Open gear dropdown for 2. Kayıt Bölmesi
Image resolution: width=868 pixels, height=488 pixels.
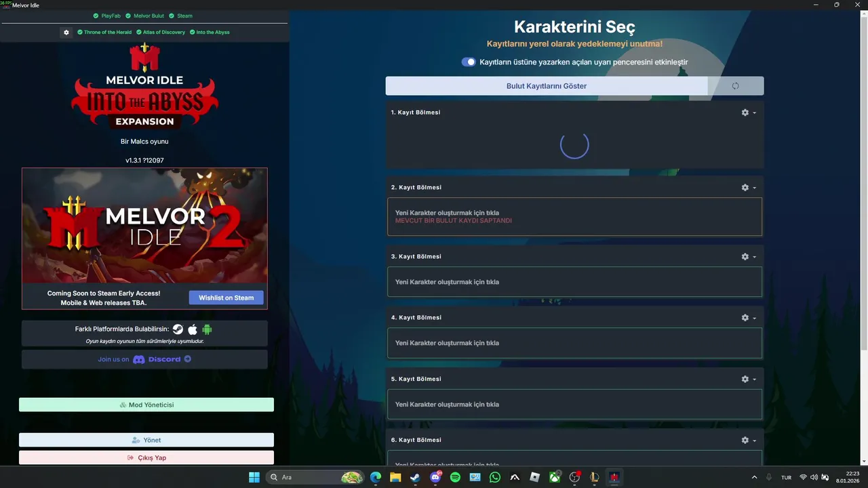point(749,188)
